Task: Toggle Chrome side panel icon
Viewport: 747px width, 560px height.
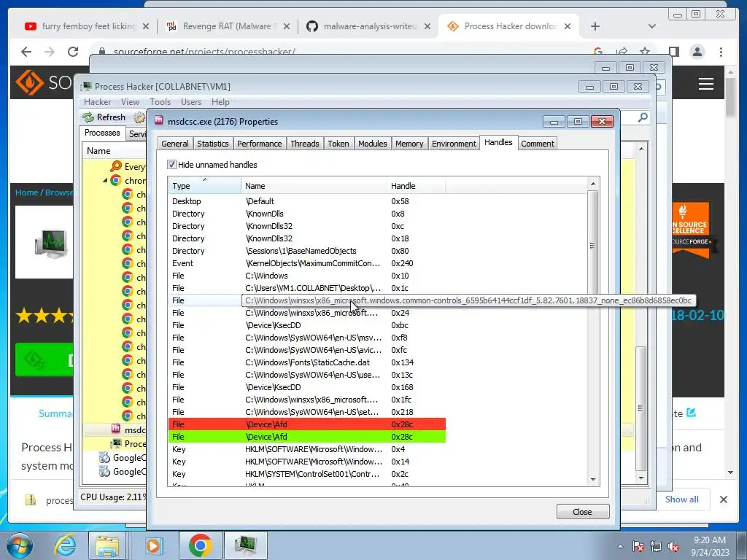Action: click(673, 52)
